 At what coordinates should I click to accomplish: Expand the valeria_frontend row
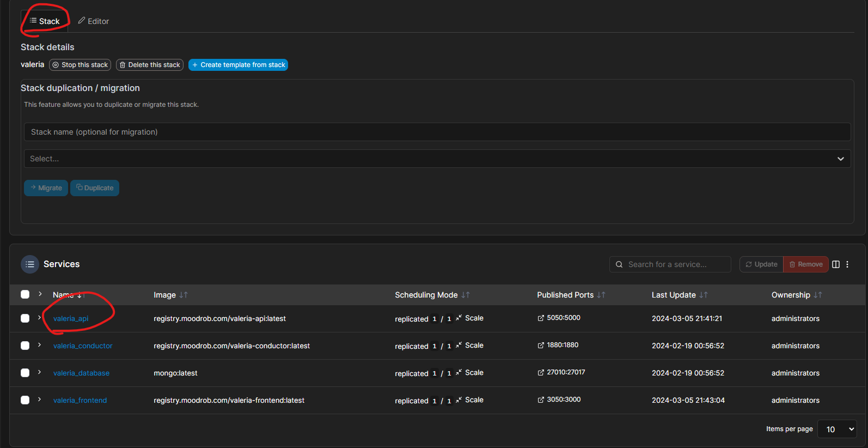(x=40, y=399)
